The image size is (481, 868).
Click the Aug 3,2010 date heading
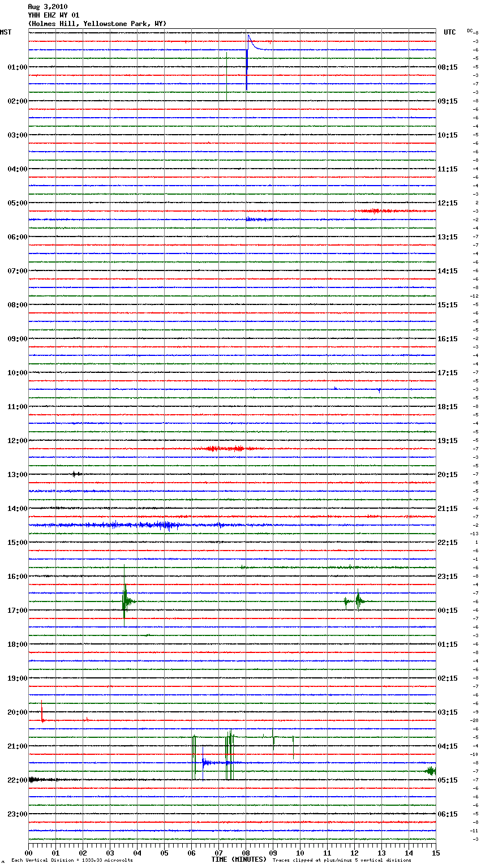(48, 7)
